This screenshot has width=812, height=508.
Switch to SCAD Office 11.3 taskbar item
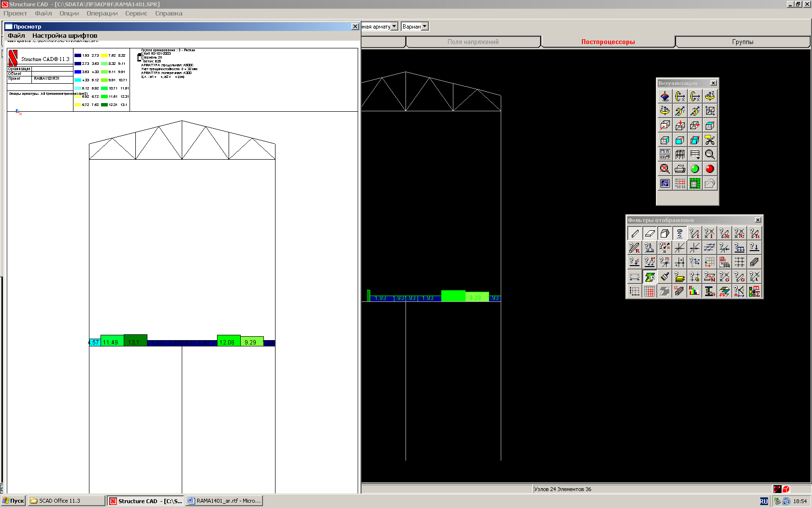pyautogui.click(x=66, y=501)
